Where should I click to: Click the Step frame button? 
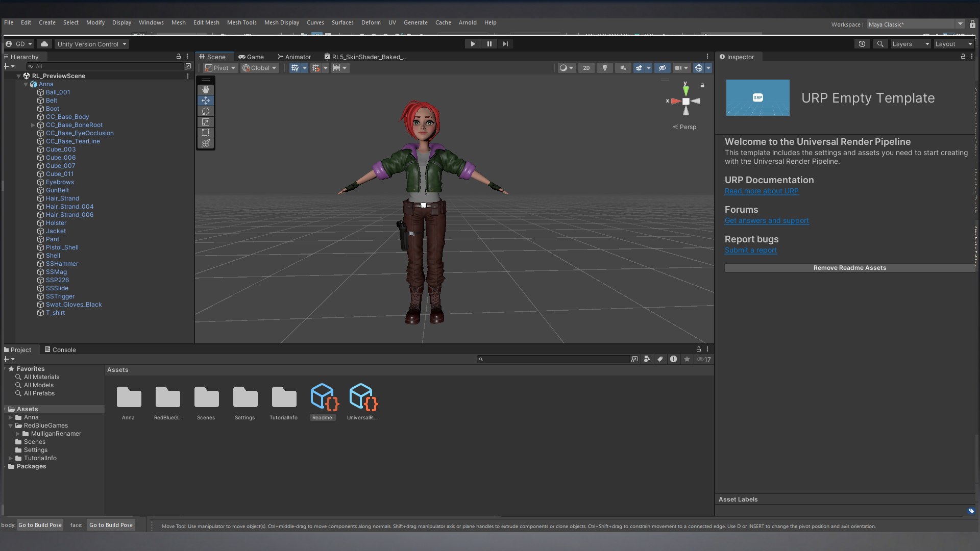pyautogui.click(x=505, y=44)
